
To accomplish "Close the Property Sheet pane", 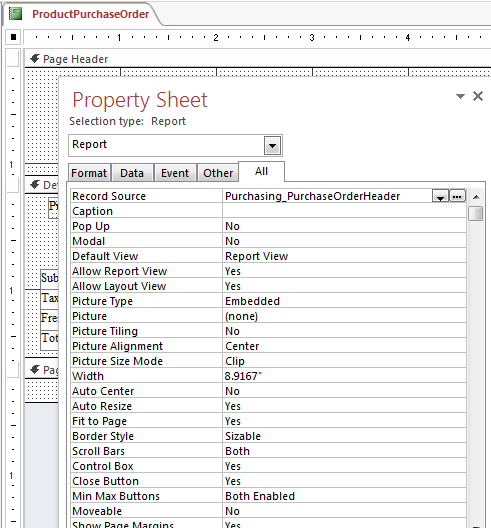I will pyautogui.click(x=478, y=96).
